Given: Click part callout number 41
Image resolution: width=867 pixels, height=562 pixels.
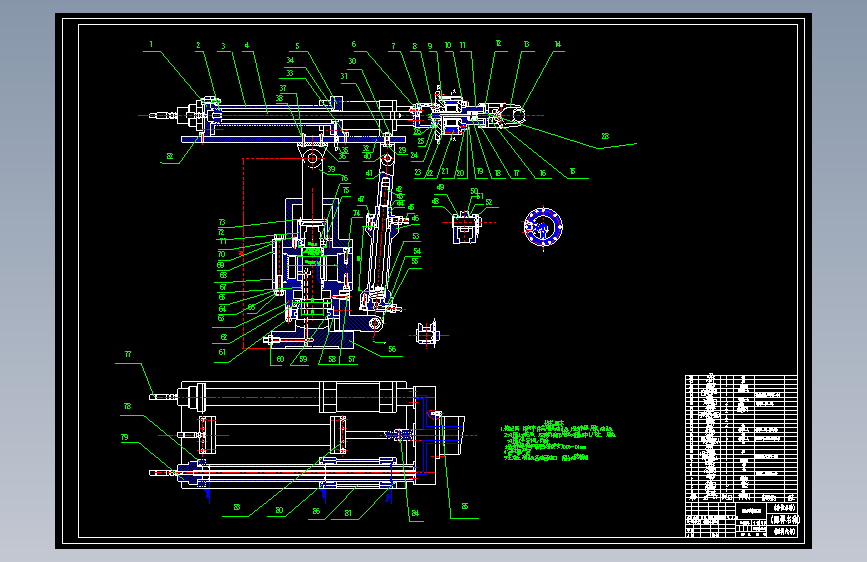Looking at the screenshot, I should (369, 173).
